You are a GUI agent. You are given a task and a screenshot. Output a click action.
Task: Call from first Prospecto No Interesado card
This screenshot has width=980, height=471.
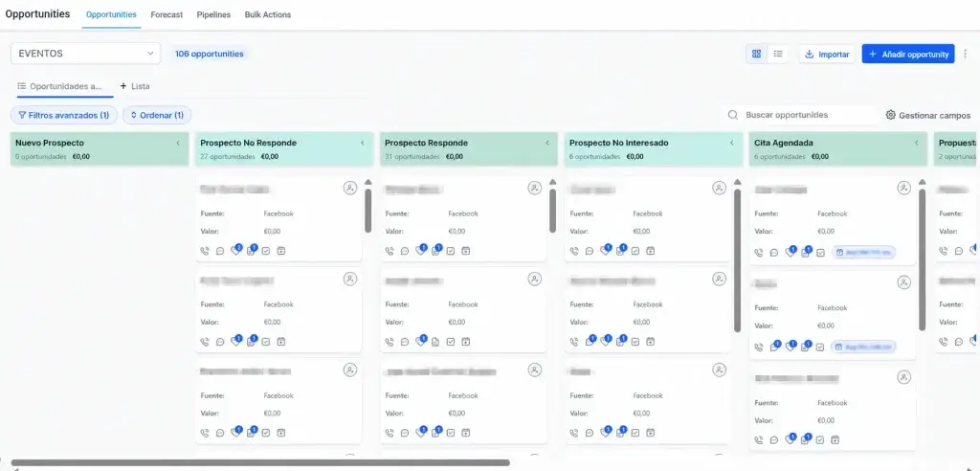coord(574,251)
